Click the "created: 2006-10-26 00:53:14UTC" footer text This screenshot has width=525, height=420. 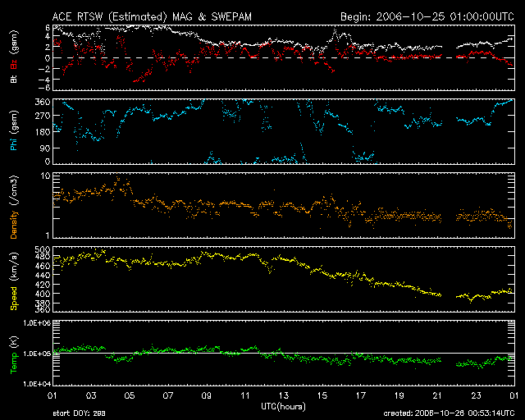(x=449, y=413)
